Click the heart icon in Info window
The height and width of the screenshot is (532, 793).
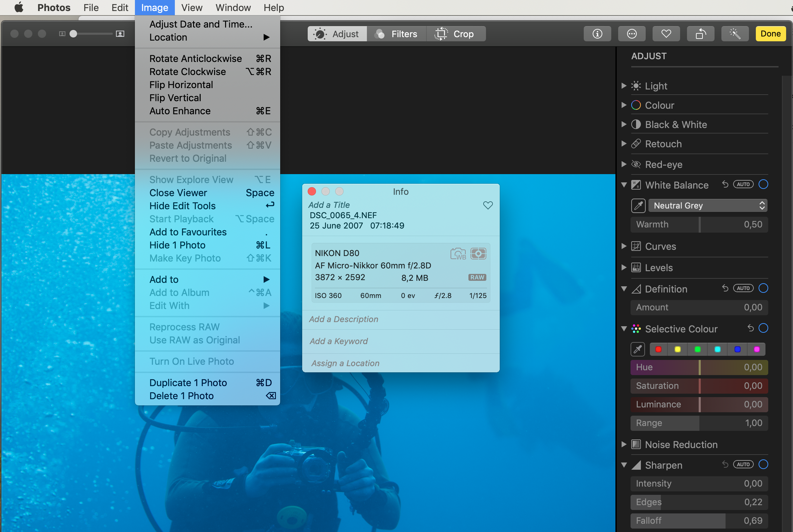click(488, 205)
